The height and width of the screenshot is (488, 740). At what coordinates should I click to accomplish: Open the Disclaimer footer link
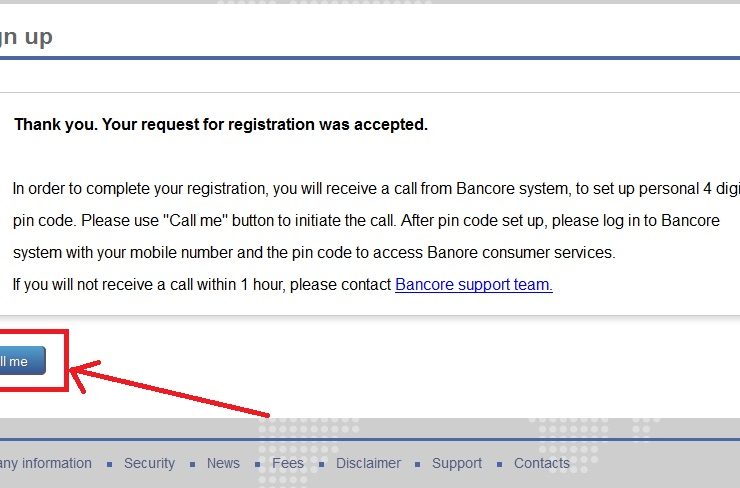point(368,463)
